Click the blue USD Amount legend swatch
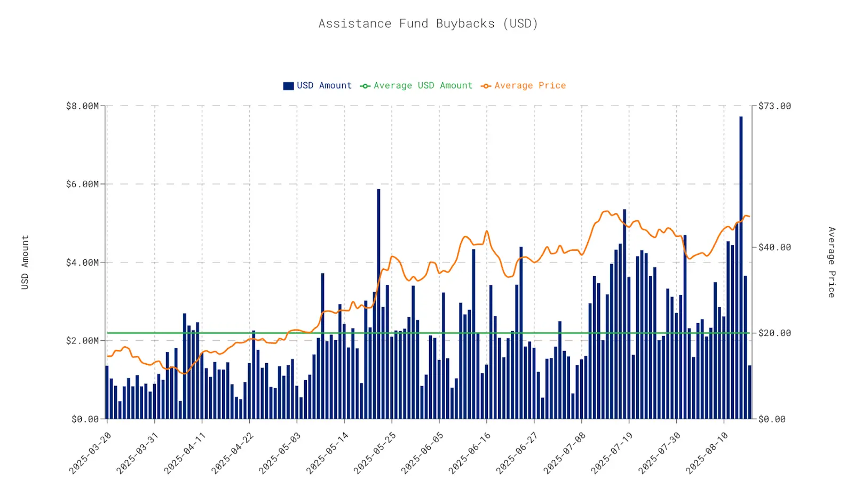Screen dimensions: 854x504 [288, 86]
